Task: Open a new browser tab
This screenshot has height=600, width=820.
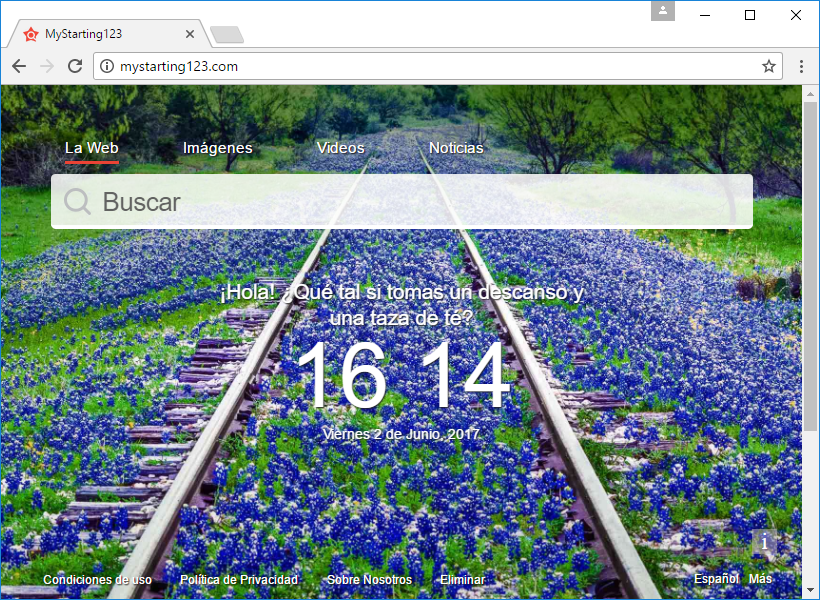Action: pos(227,35)
